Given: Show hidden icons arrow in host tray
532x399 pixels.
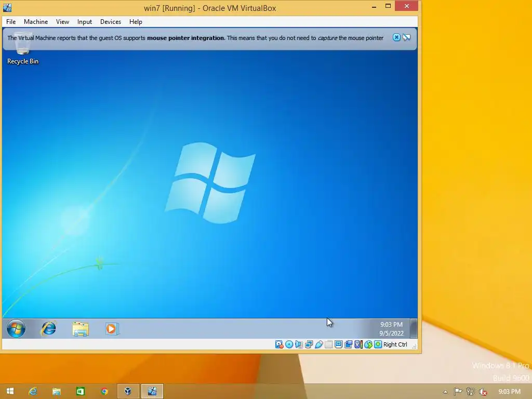Looking at the screenshot, I should pyautogui.click(x=445, y=392).
